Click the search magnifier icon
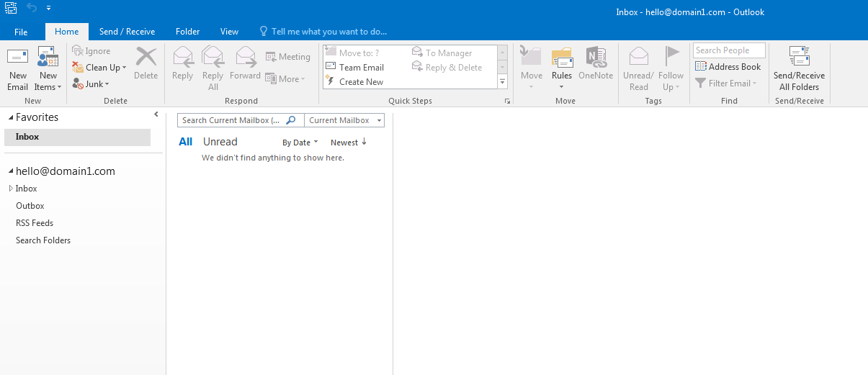This screenshot has width=868, height=375. coord(291,120)
